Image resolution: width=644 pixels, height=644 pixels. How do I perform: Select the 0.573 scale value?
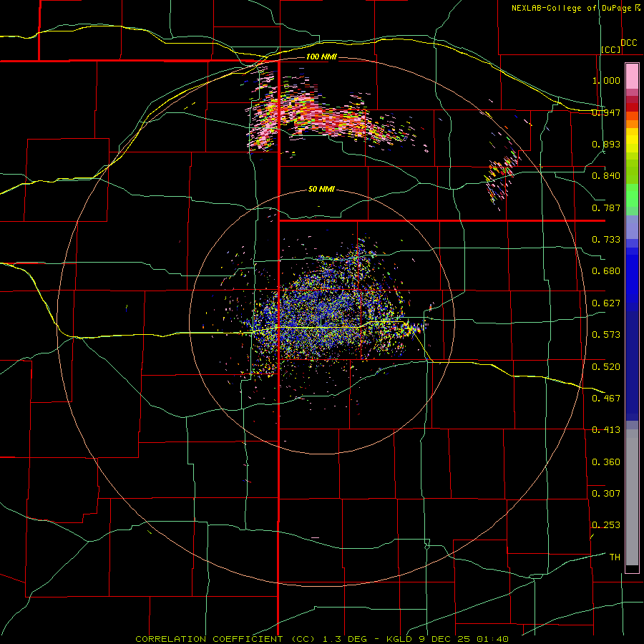[x=606, y=335]
